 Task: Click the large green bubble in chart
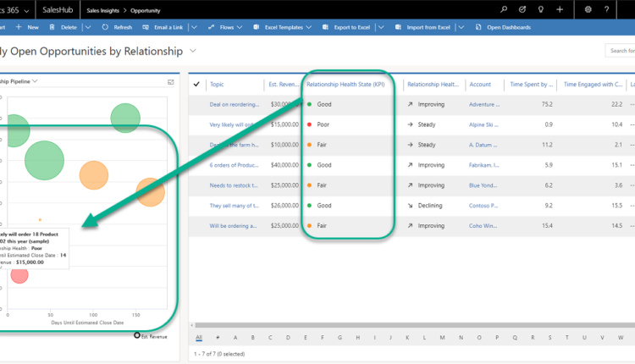click(45, 160)
